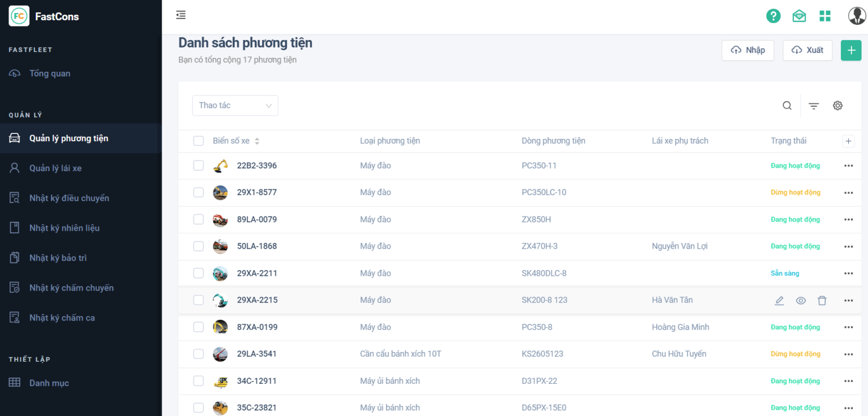Check the row checkbox for 50LA-1868

198,246
